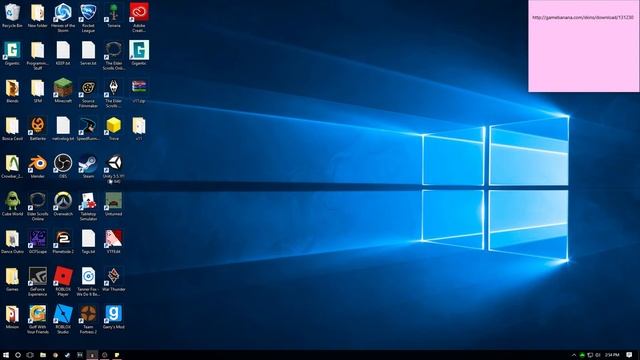Launch Skyrim dragon-logo shortcut
The height and width of the screenshot is (360, 640).
113,93
